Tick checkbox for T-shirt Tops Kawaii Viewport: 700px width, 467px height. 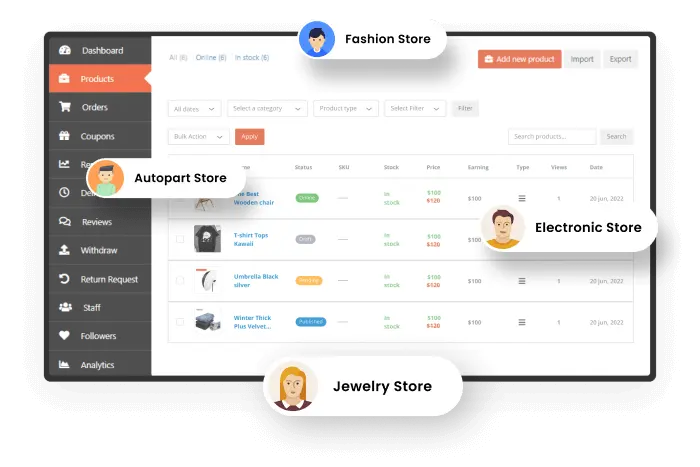pos(180,239)
